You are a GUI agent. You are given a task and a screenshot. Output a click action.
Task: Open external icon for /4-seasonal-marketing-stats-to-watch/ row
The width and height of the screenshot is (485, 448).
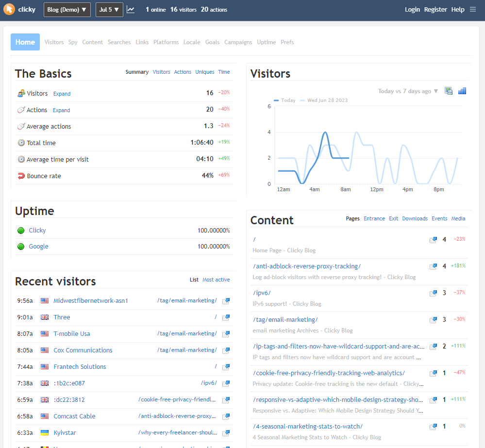(x=434, y=427)
